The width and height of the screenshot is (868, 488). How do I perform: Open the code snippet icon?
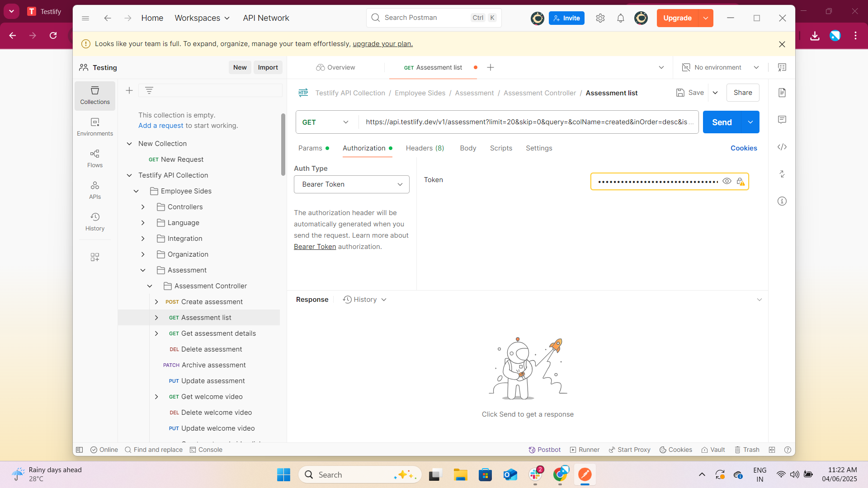pos(782,147)
